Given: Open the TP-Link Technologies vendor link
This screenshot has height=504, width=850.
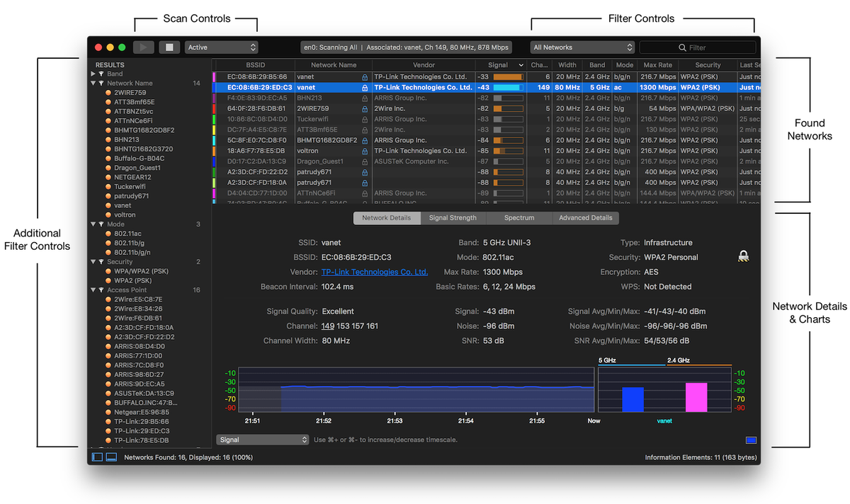Looking at the screenshot, I should click(x=375, y=271).
